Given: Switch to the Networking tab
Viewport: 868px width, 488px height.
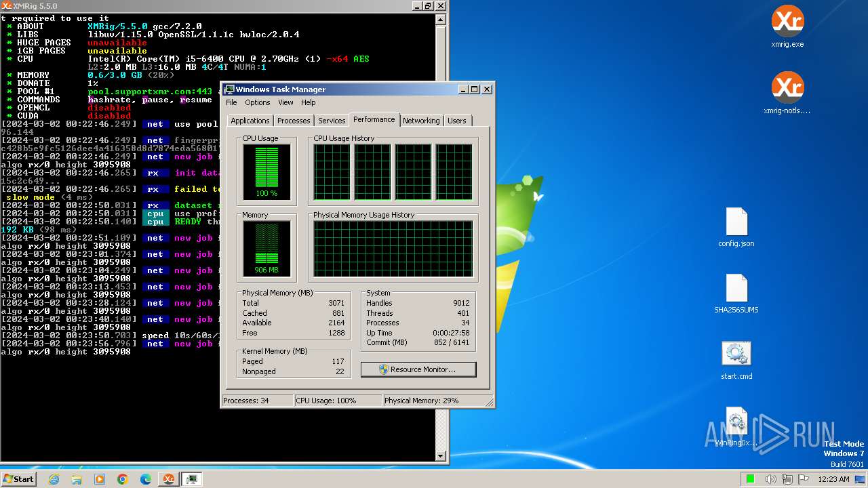Looking at the screenshot, I should click(421, 121).
